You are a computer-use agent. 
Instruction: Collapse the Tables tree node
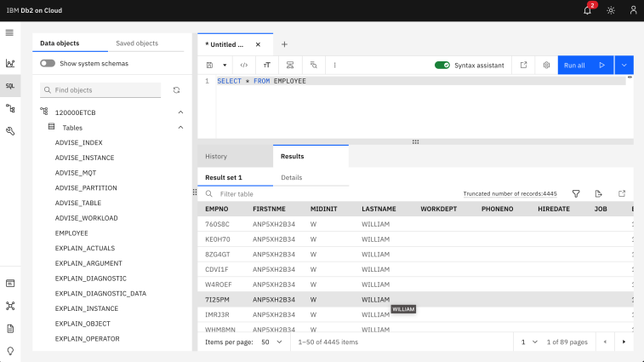pos(180,128)
